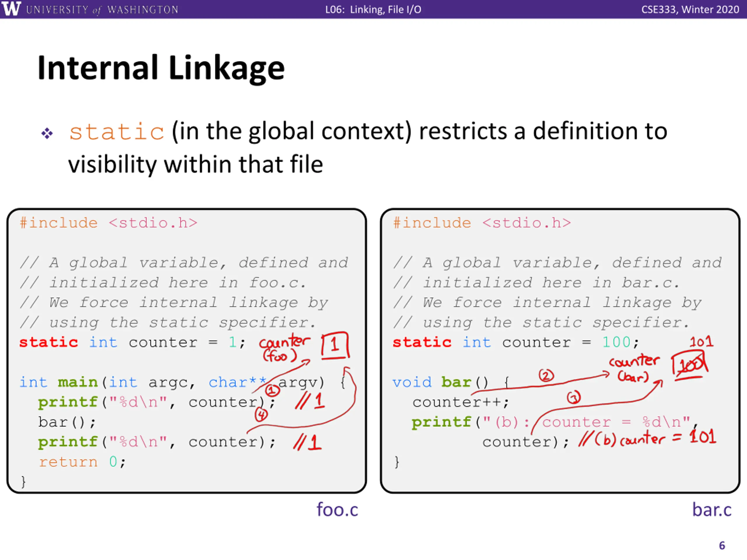Click the line 'static int counter = 100;'
The height and width of the screenshot is (560, 747).
point(516,343)
